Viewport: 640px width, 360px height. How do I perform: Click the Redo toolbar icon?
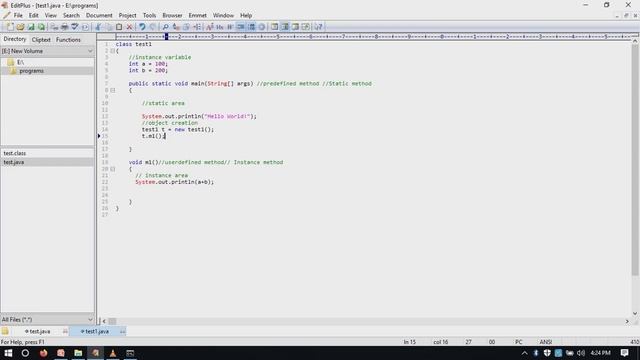point(152,27)
